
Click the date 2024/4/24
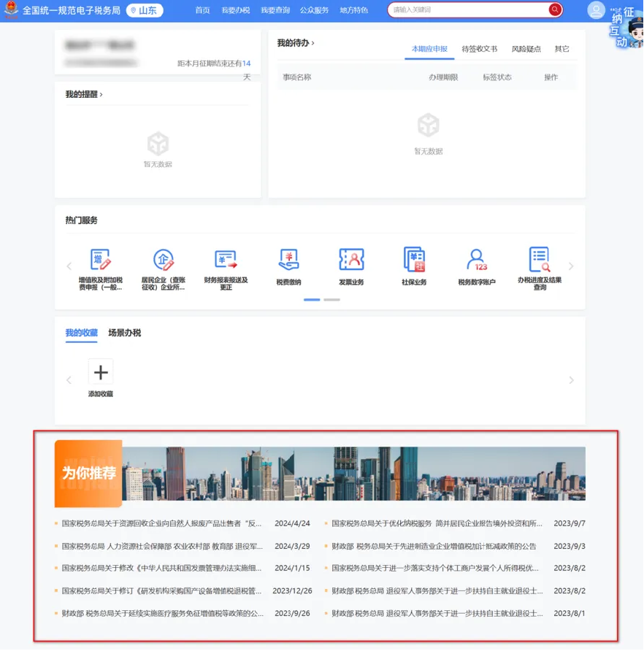[292, 523]
